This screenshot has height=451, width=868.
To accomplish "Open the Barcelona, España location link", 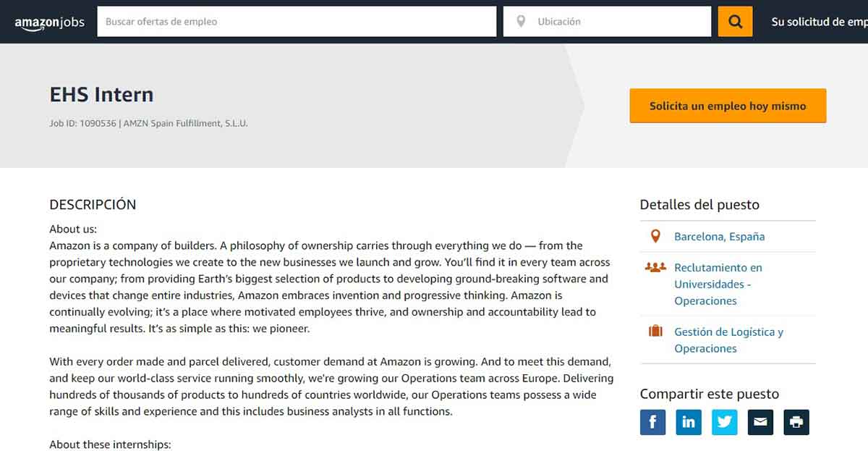I will coord(719,236).
